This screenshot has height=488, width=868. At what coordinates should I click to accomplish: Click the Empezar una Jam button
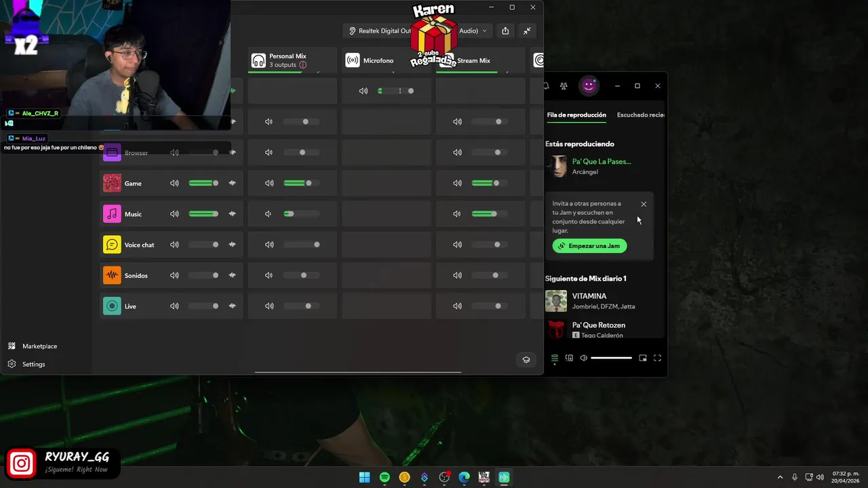589,246
